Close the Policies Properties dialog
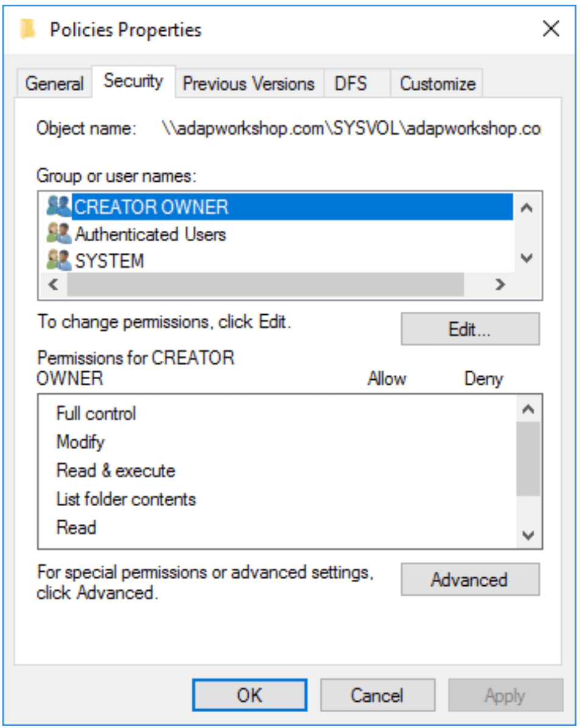 [550, 29]
